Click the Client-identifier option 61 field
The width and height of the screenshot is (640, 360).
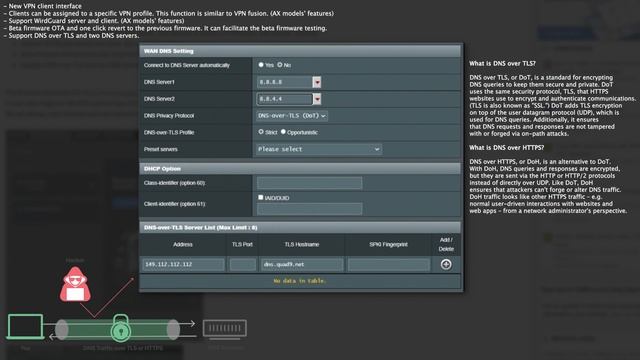coord(309,209)
